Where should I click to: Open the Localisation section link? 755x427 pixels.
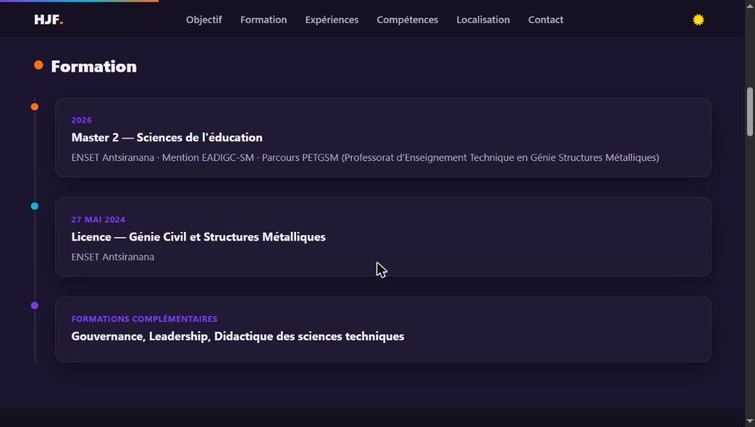tap(483, 20)
